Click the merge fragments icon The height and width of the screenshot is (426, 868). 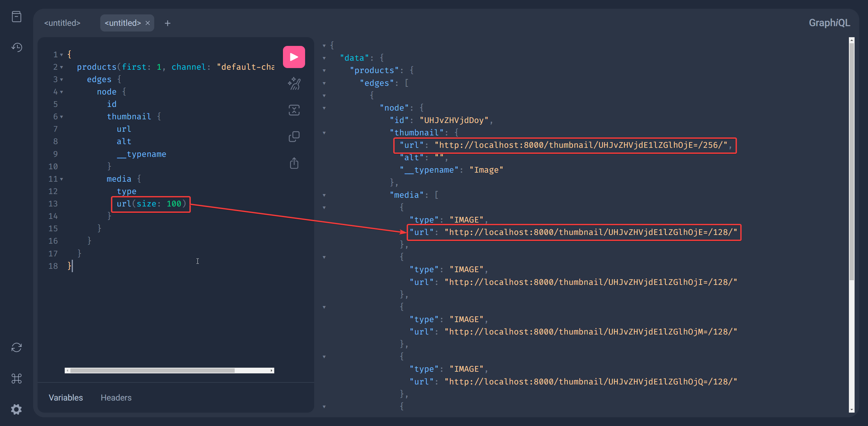(x=294, y=110)
